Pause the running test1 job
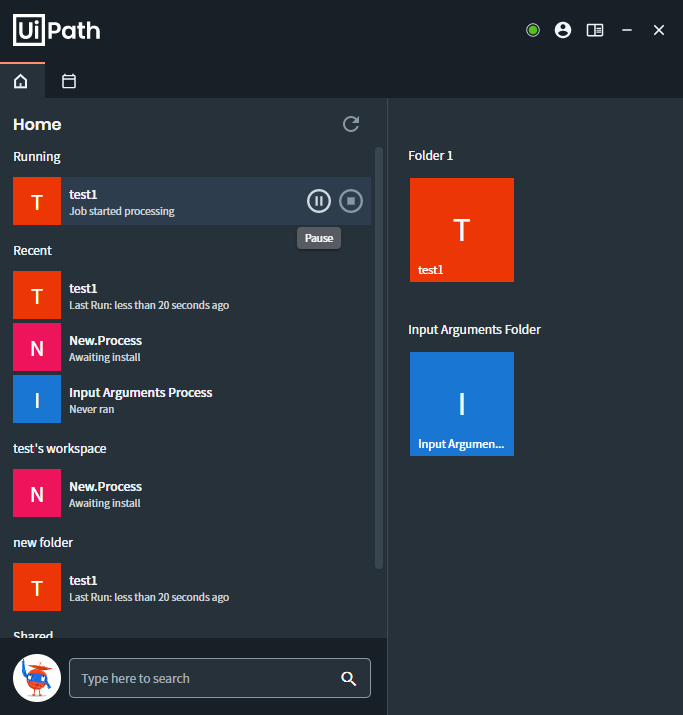683x715 pixels. [319, 201]
